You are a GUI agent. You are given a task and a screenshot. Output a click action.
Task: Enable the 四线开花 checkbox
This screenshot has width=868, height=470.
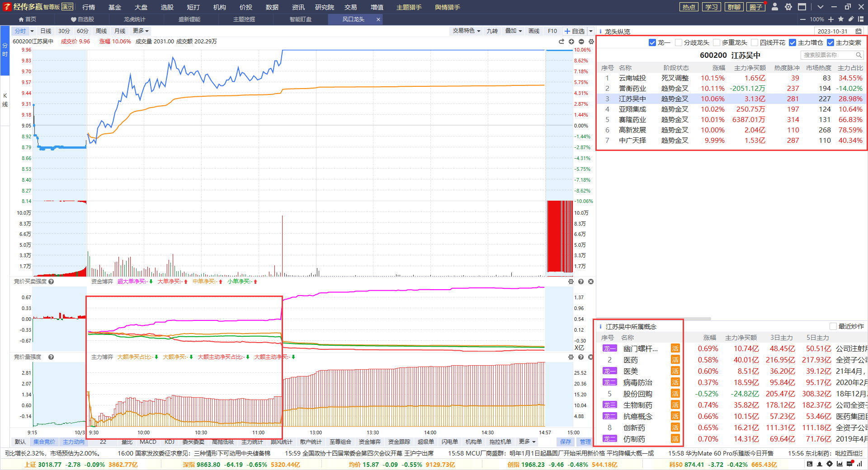754,42
